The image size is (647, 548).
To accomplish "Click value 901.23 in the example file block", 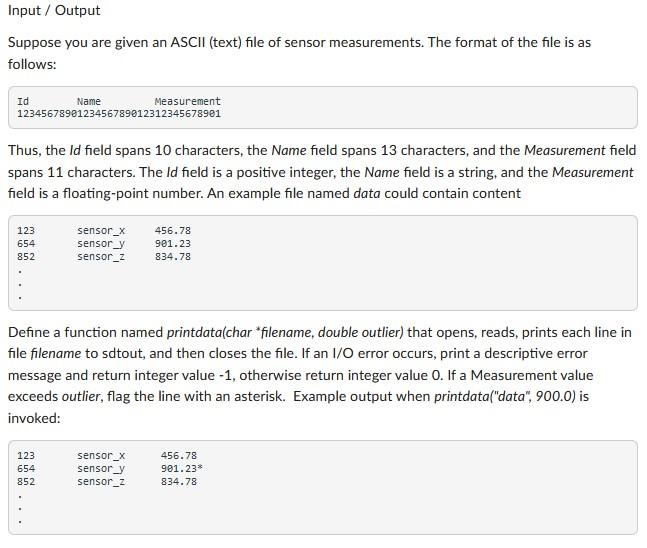I will 173,244.
